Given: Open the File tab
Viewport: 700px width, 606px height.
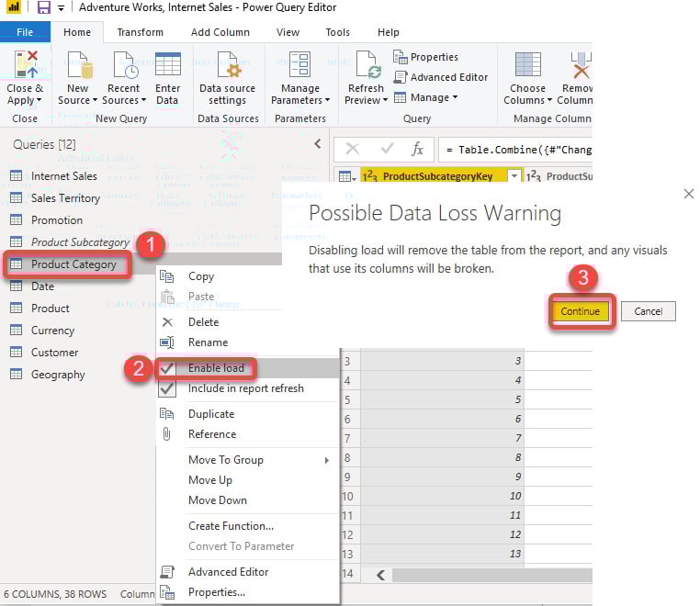Looking at the screenshot, I should [x=25, y=32].
